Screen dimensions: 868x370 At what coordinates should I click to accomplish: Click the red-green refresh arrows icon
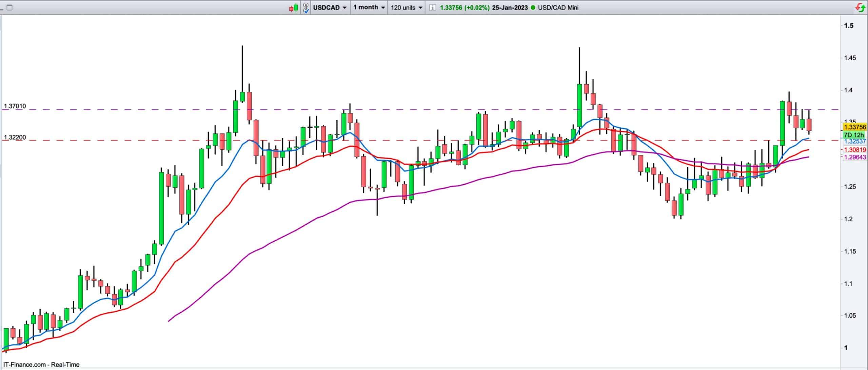pyautogui.click(x=861, y=7)
